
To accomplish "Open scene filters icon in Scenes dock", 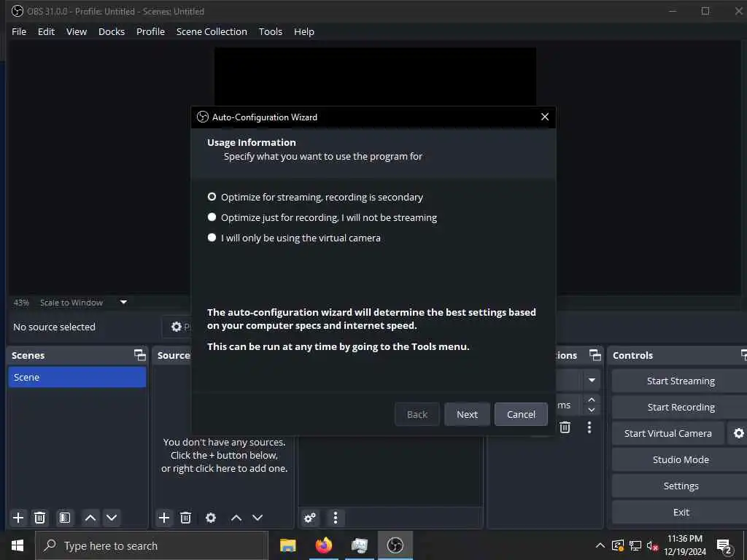I will tap(65, 518).
